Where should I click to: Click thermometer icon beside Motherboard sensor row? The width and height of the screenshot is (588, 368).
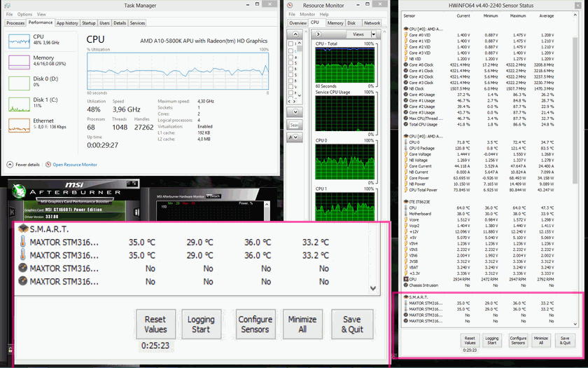click(x=406, y=214)
